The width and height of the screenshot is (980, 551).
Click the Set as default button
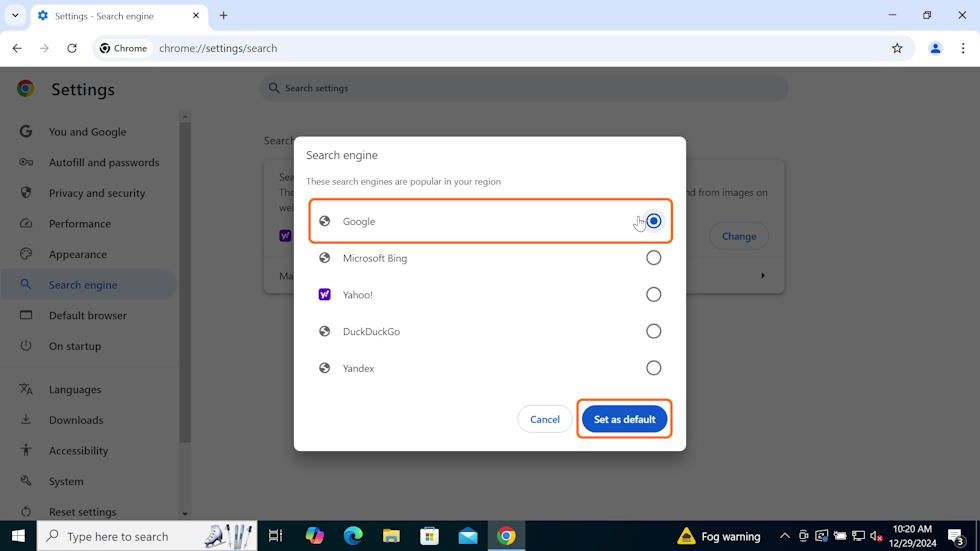coord(624,419)
